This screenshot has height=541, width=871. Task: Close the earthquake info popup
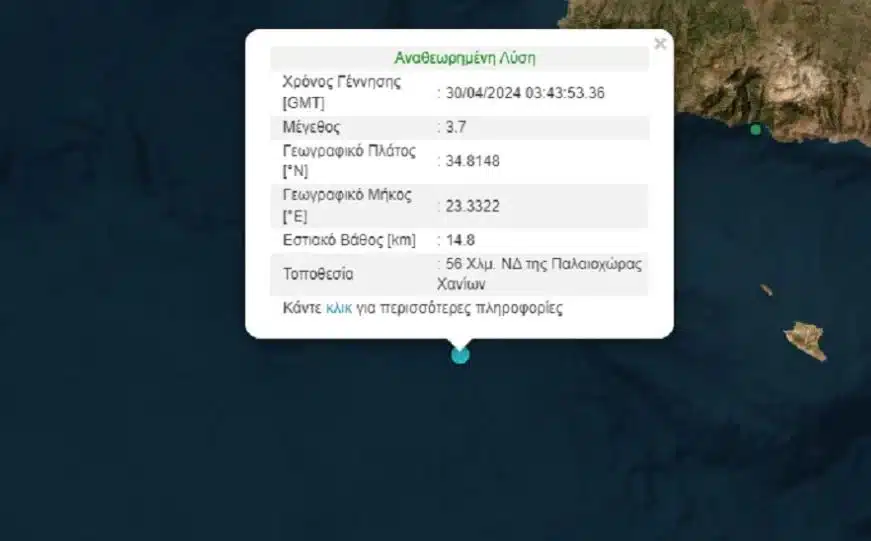[659, 44]
